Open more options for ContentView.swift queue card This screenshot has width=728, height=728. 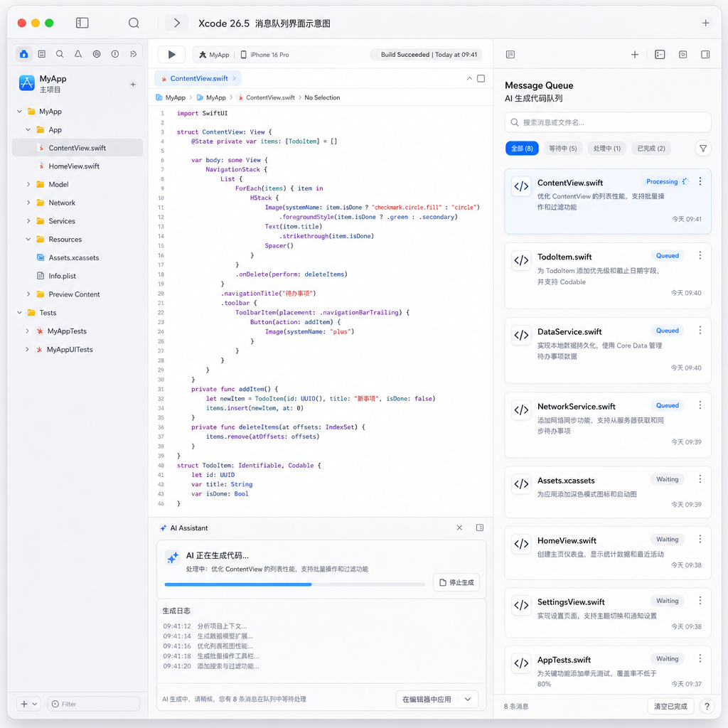(x=700, y=181)
